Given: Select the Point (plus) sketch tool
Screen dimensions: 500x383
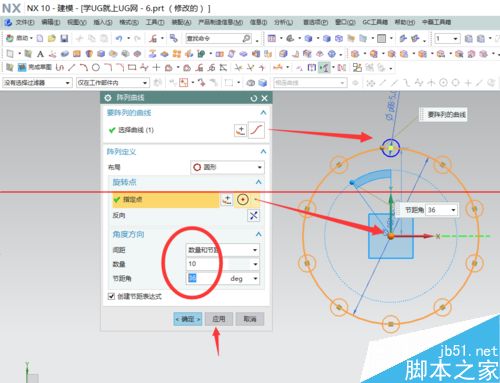Looking at the screenshot, I should tap(156, 68).
